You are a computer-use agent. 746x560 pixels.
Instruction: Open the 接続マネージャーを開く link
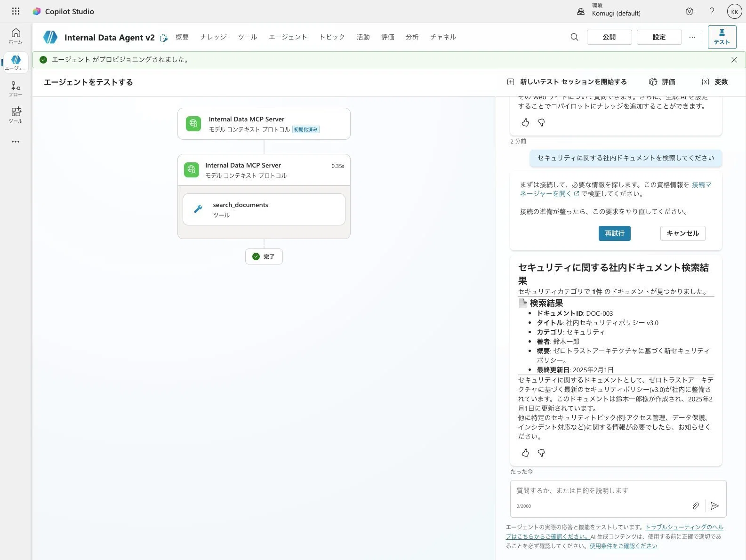point(616,189)
